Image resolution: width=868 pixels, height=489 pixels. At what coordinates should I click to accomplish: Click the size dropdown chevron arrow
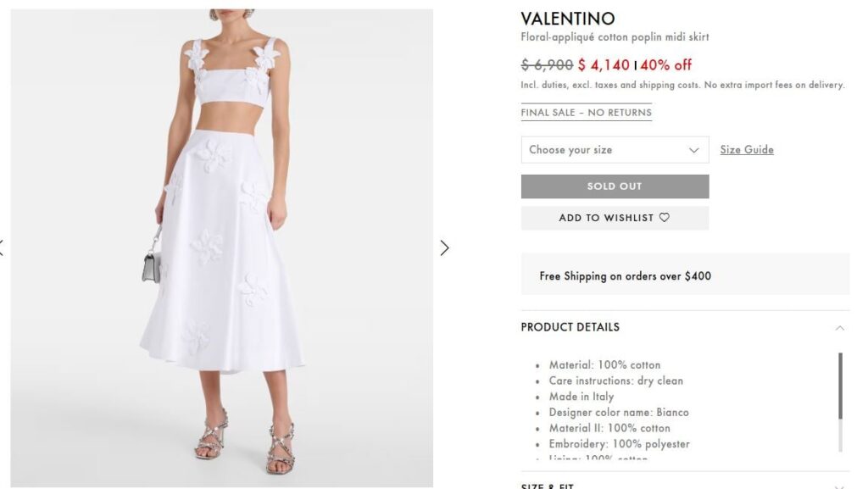(x=693, y=150)
